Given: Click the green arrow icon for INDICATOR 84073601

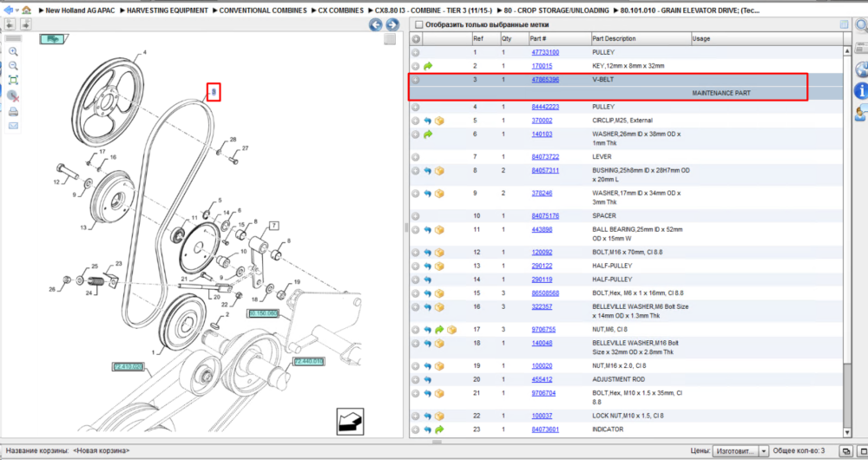Looking at the screenshot, I should [439, 430].
